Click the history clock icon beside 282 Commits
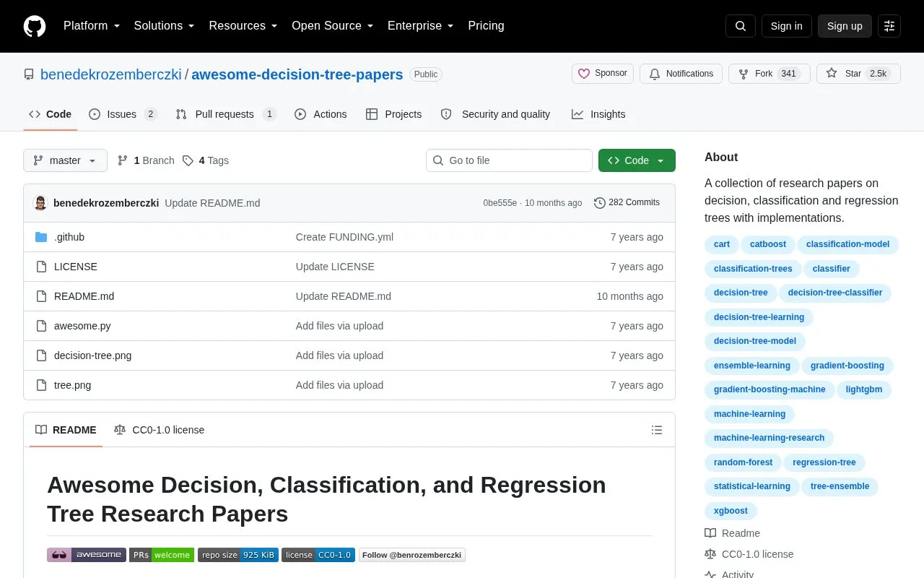 [x=600, y=203]
